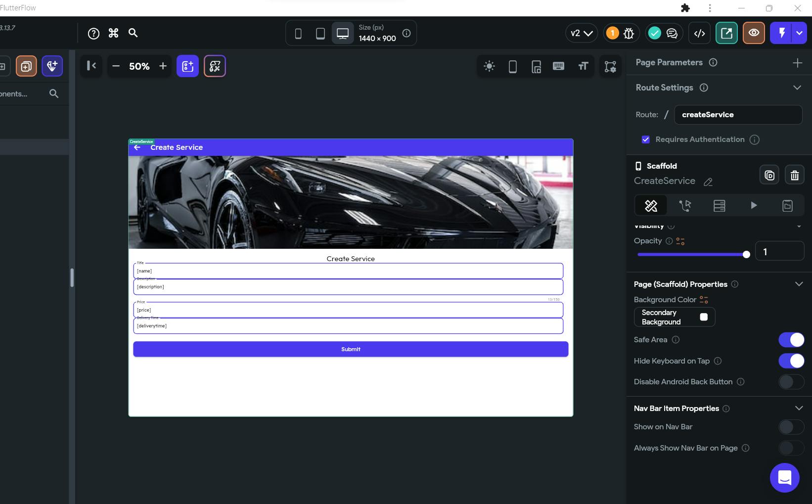Viewport: 812px width, 504px height.
Task: Open the v2 version dropdown
Action: (581, 33)
